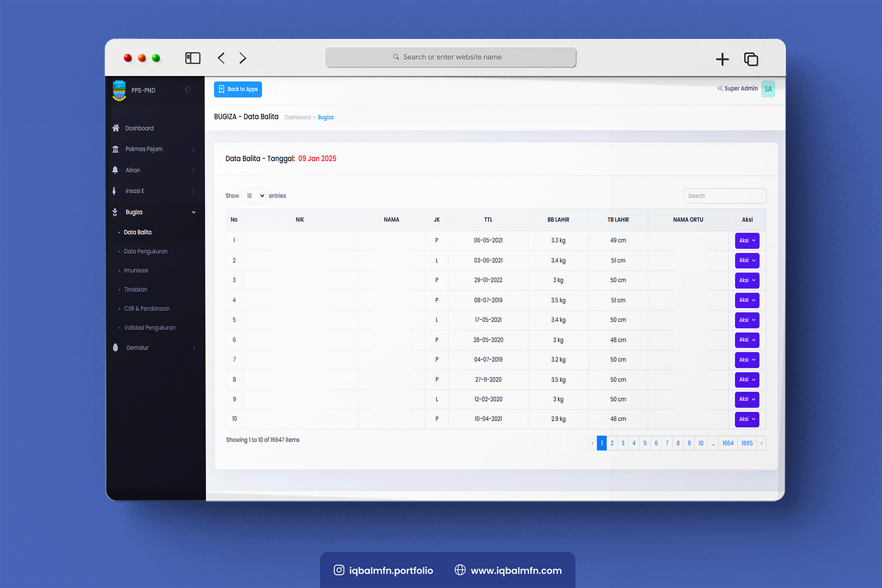This screenshot has width=882, height=588.
Task: Open Aksi dropdown for row 4
Action: coord(747,300)
